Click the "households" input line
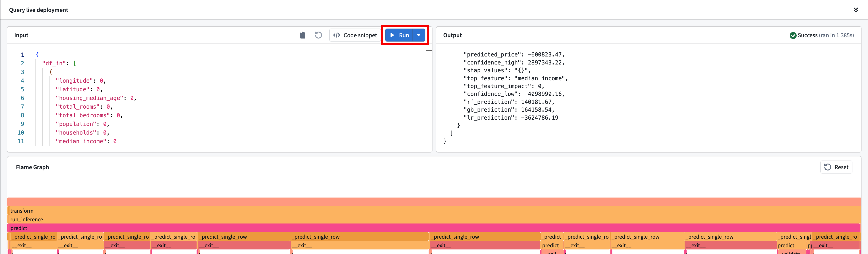 (x=83, y=133)
